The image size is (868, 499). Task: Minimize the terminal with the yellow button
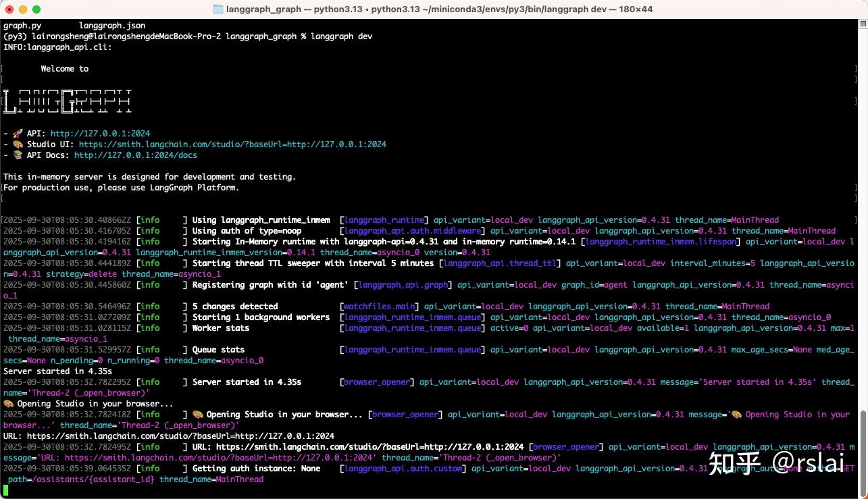click(23, 9)
